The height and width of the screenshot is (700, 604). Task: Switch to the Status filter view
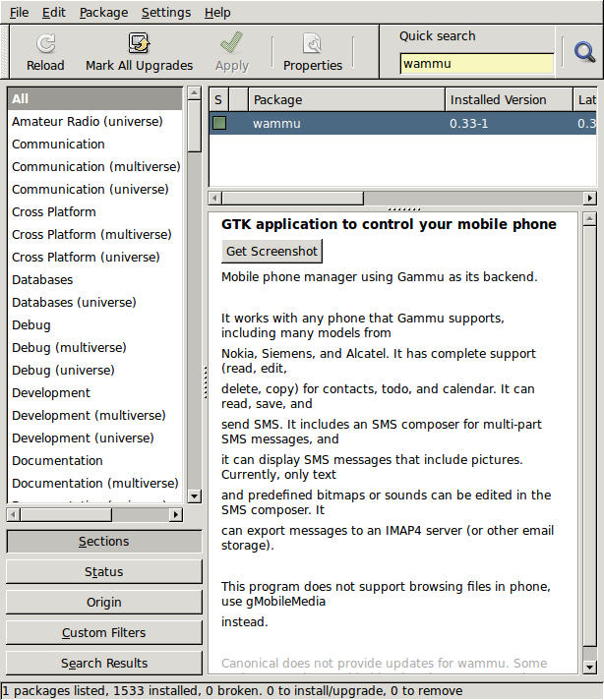pos(104,572)
